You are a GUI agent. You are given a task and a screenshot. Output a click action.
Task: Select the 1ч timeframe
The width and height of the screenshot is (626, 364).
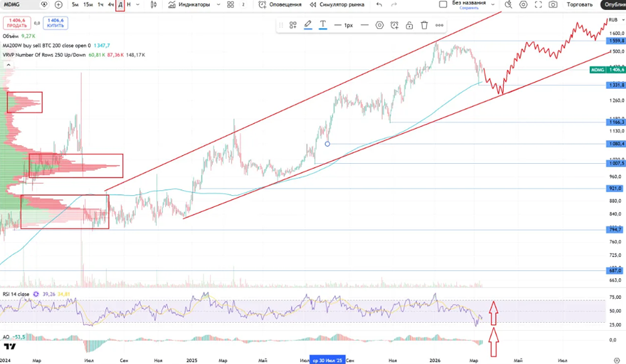coord(100,5)
